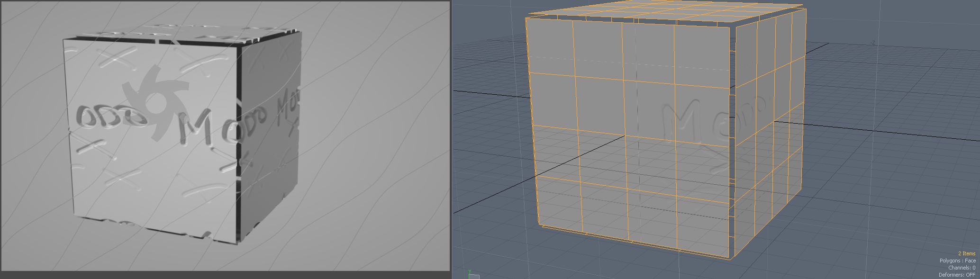Click the "Deformers: OFF" status text
Image resolution: width=980 pixels, height=279 pixels.
point(957,275)
